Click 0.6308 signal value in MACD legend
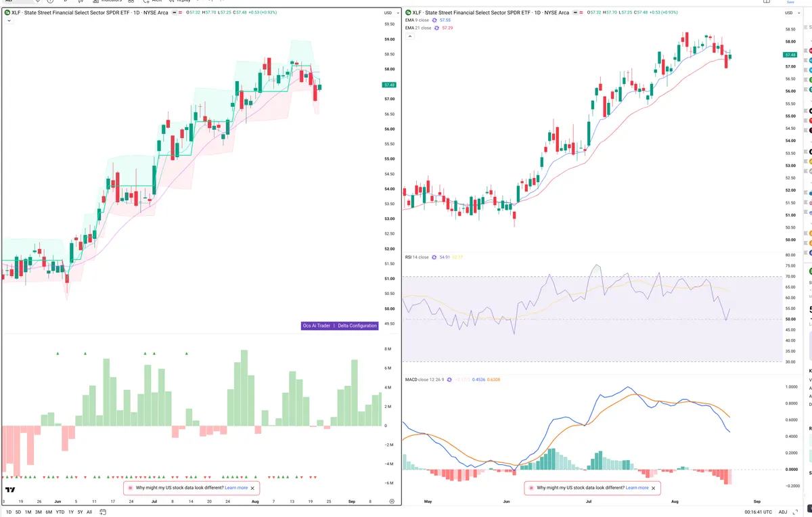812x517 pixels. (x=494, y=380)
